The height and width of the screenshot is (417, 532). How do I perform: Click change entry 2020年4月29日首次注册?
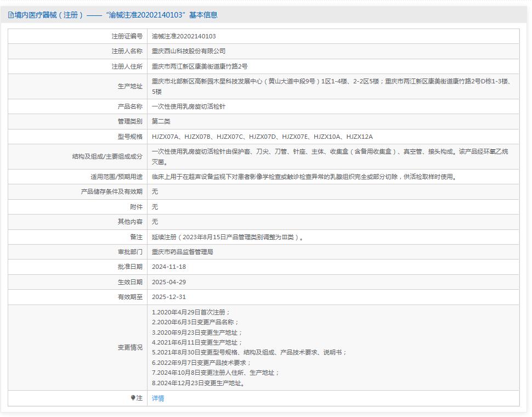click(x=191, y=312)
